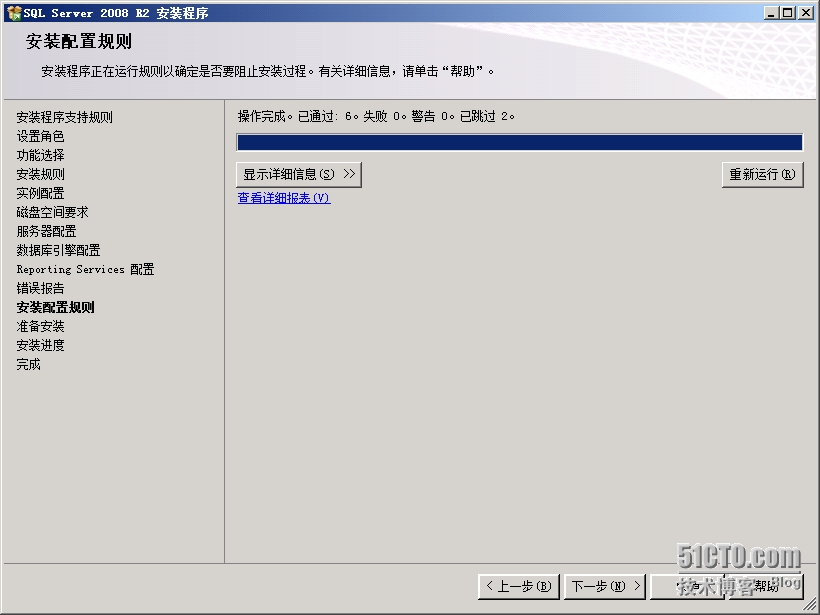Click the window resize grip corner
This screenshot has width=820, height=615.
click(x=810, y=605)
